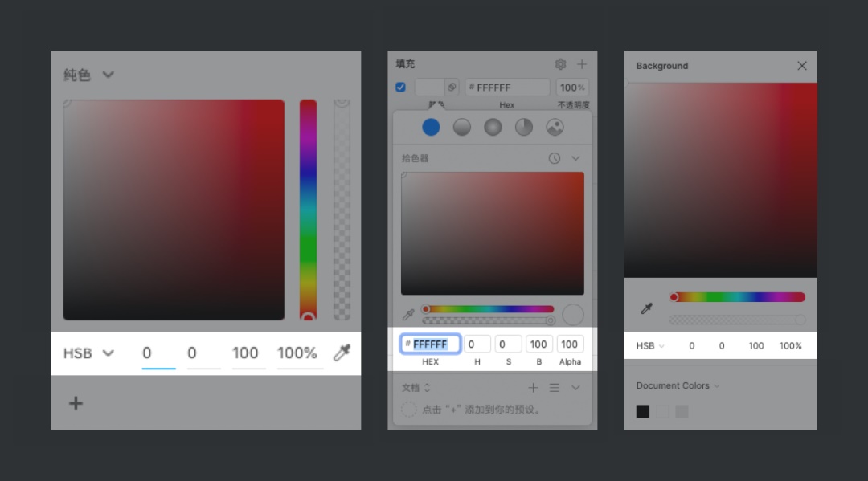Click the FFFFFF hex input field
Image resolution: width=868 pixels, height=481 pixels.
tap(429, 344)
